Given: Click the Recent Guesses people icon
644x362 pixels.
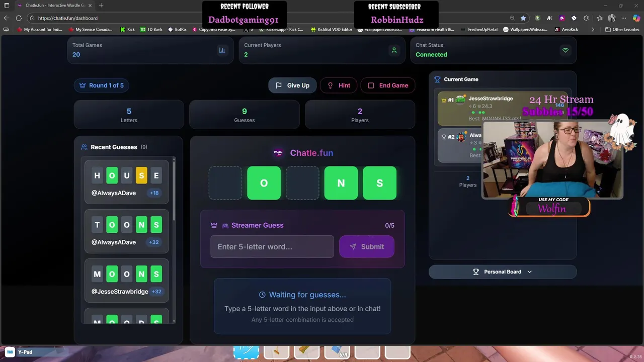Looking at the screenshot, I should pyautogui.click(x=84, y=147).
